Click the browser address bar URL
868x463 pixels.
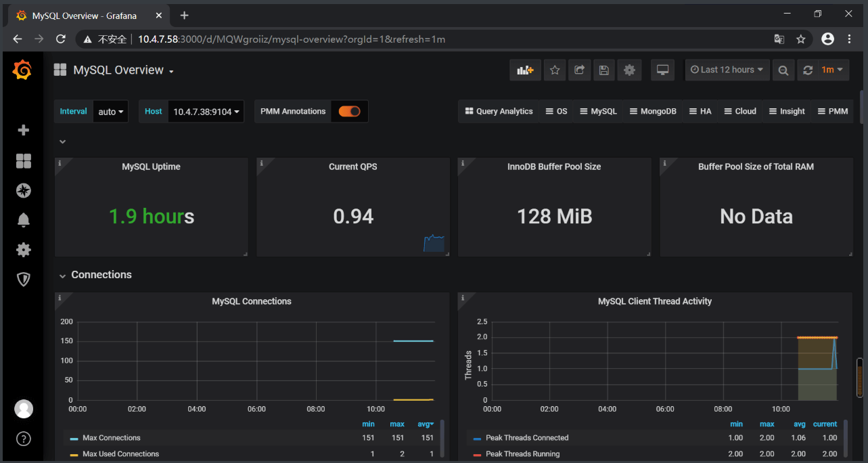[x=292, y=39]
